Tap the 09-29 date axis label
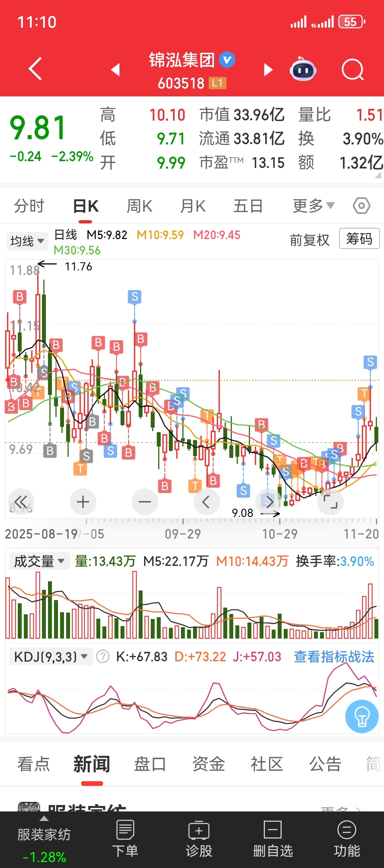Image resolution: width=384 pixels, height=868 pixels. (x=183, y=534)
